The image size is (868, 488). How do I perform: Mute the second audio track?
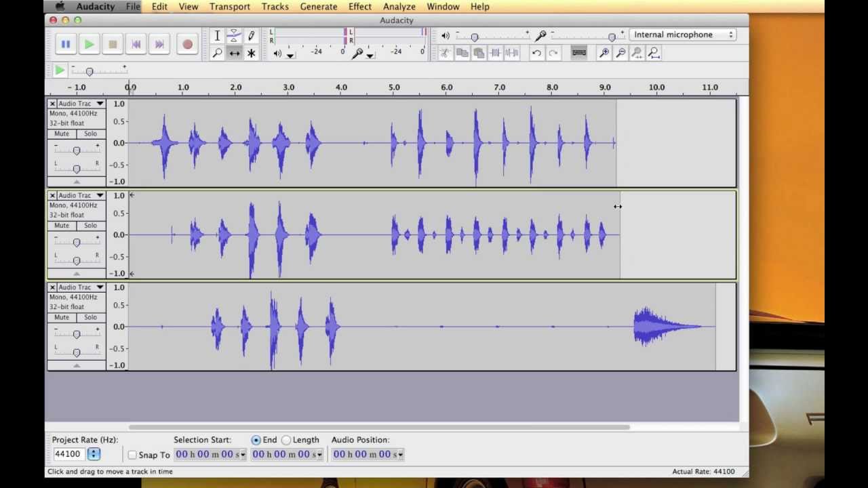(x=62, y=226)
